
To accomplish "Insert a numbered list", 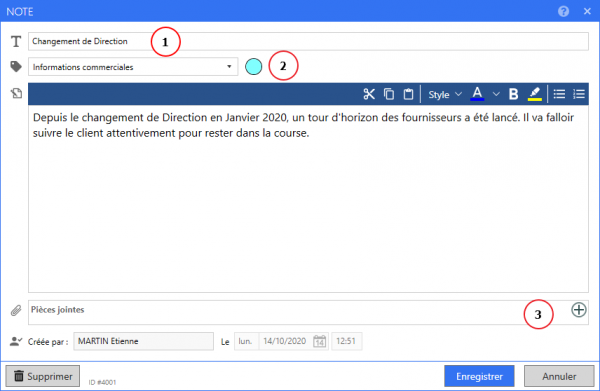I will (x=579, y=94).
